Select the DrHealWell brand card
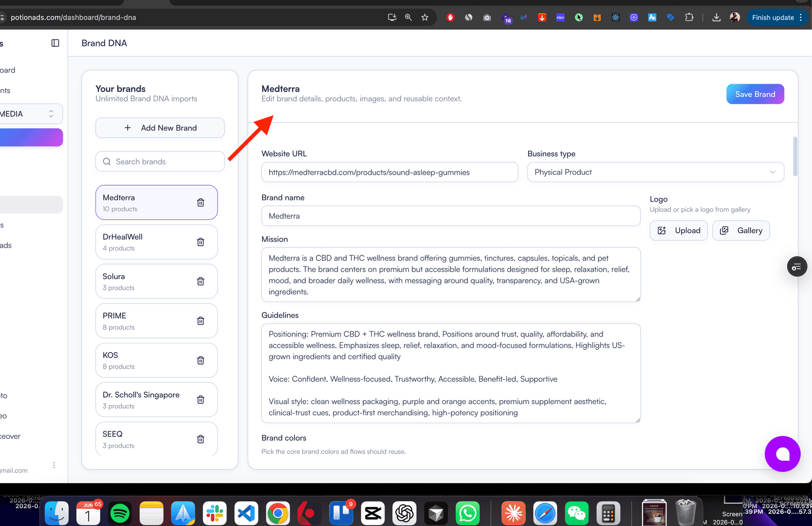Viewport: 812px width, 526px height. pyautogui.click(x=157, y=242)
